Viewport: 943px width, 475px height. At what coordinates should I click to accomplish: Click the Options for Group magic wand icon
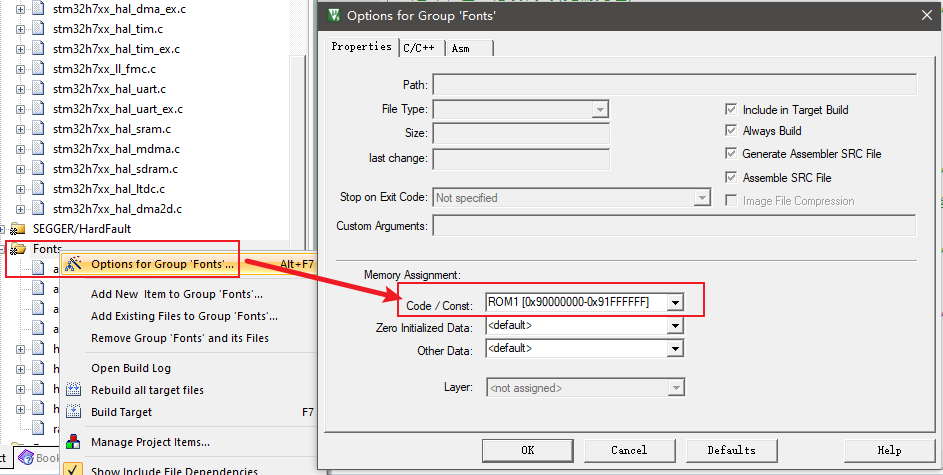click(x=73, y=265)
